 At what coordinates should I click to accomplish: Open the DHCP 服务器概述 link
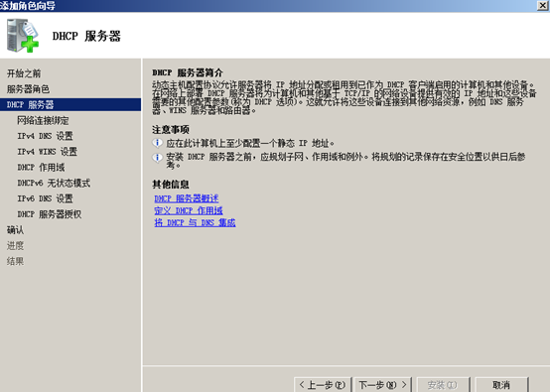[187, 198]
